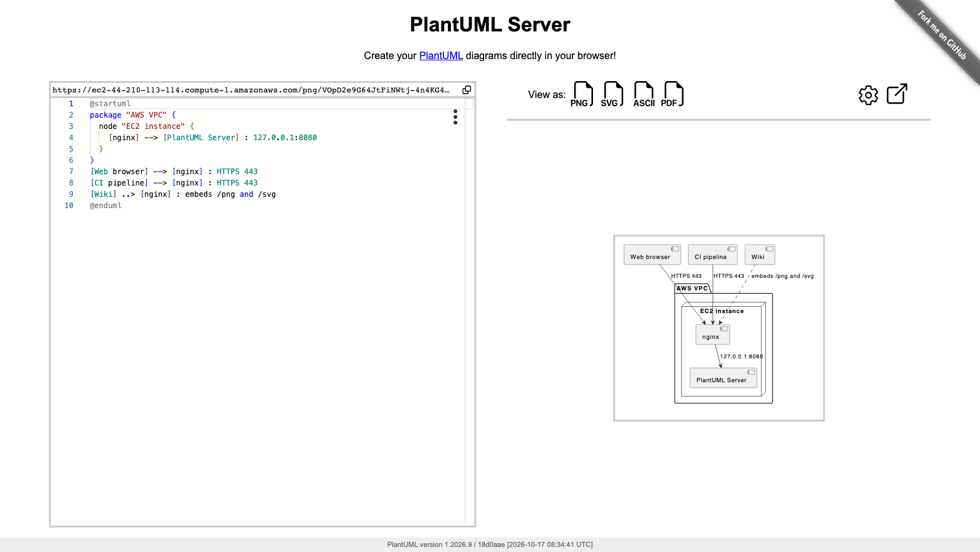980x552 pixels.
Task: View diagram as PNG
Action: click(582, 94)
